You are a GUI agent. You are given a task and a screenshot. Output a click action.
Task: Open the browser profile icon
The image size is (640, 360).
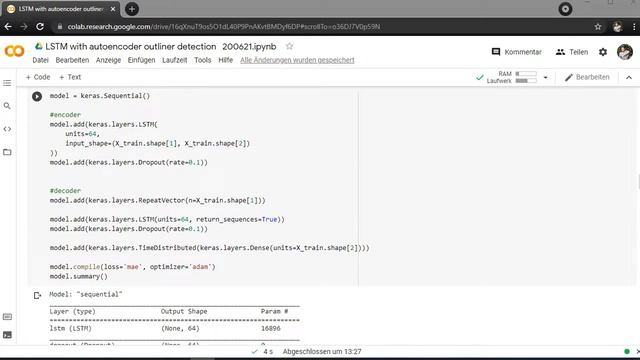coord(617,27)
